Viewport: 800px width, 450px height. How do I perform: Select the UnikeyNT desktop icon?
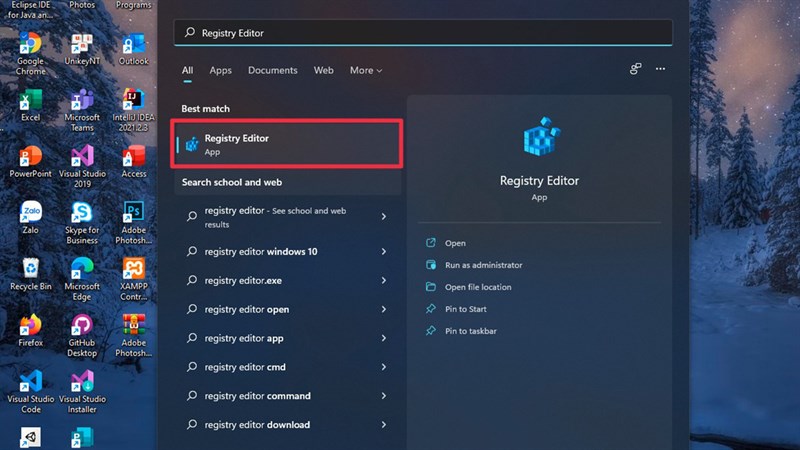pyautogui.click(x=82, y=49)
